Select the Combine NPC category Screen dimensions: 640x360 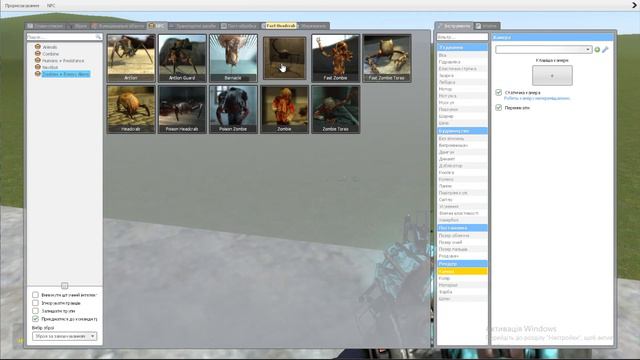coord(51,54)
